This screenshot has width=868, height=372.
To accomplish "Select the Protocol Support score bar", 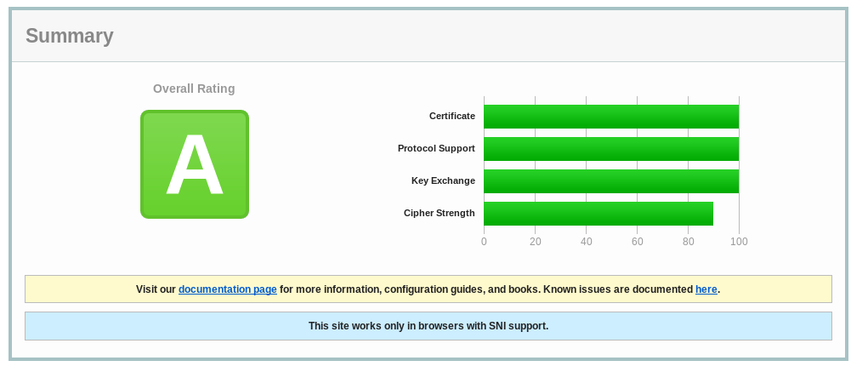I will [611, 149].
